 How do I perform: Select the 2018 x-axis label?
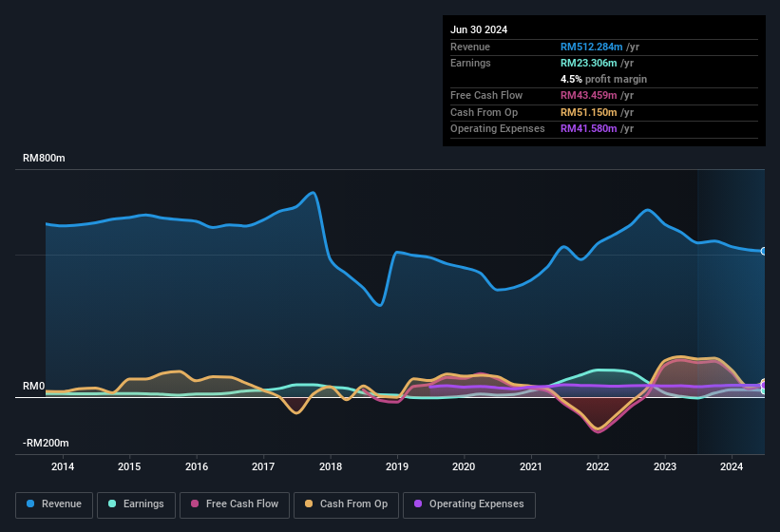pyautogui.click(x=331, y=466)
